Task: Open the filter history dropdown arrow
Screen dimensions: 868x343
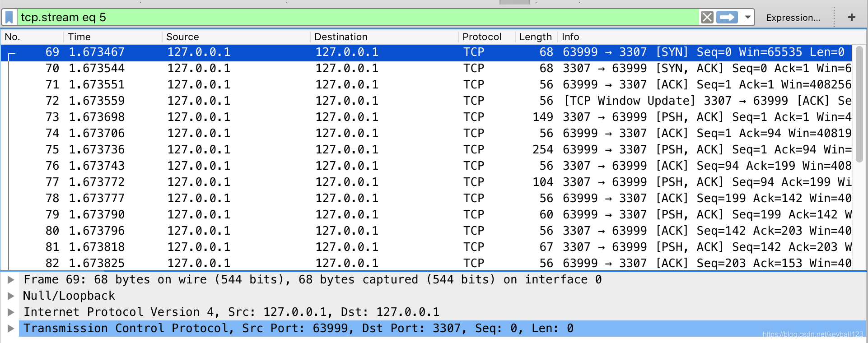Action: (748, 18)
